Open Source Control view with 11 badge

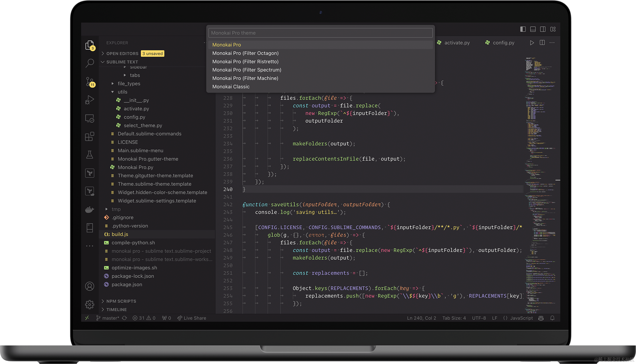pos(90,81)
